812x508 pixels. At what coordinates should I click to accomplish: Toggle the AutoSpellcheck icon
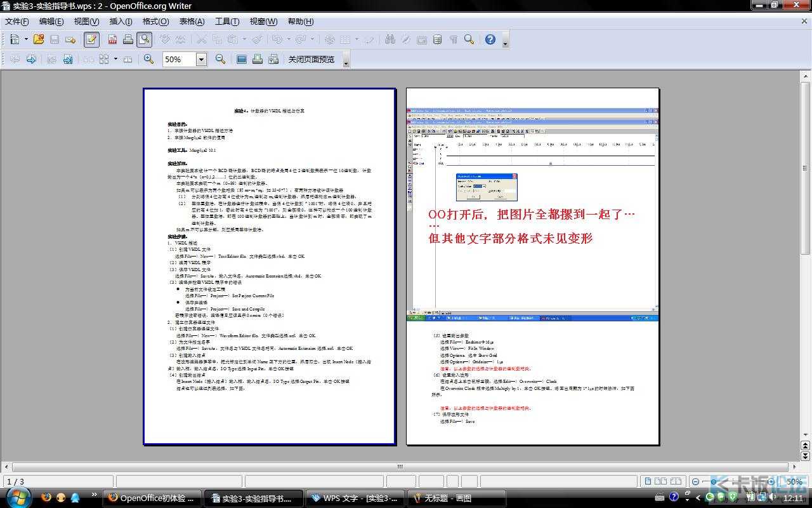(181, 39)
